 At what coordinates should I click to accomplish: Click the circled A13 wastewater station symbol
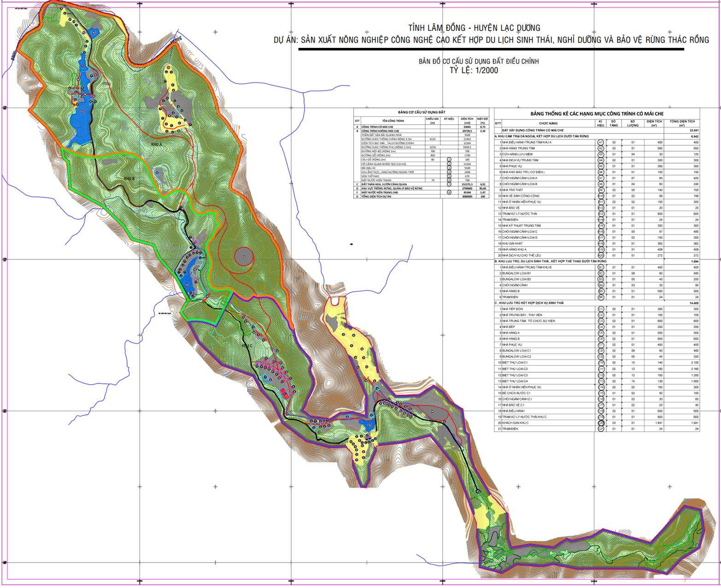[600, 214]
